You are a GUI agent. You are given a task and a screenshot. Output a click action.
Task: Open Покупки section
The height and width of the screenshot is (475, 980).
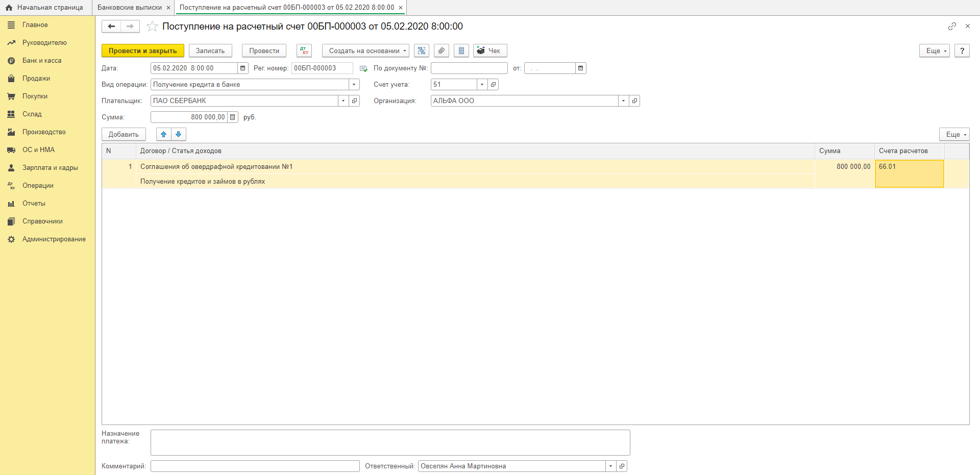click(35, 96)
